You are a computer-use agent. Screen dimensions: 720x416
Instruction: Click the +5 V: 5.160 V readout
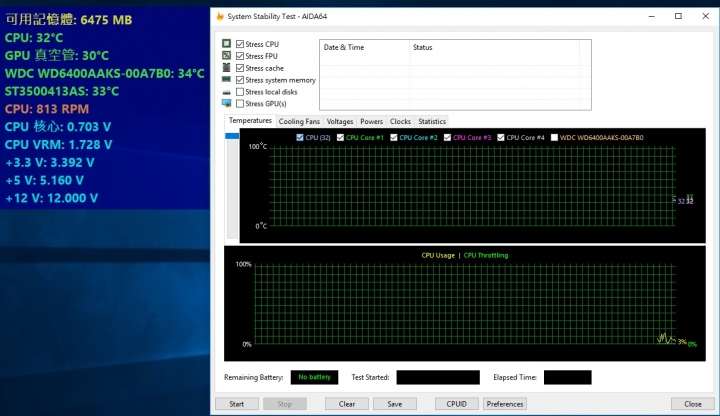coord(45,180)
